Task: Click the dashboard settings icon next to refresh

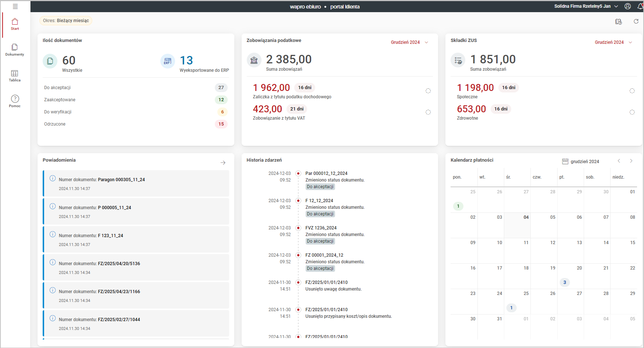Action: tap(619, 22)
